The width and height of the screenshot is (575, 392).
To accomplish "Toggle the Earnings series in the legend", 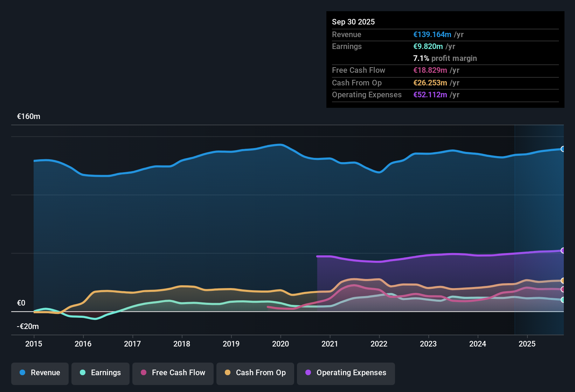I will click(x=100, y=373).
